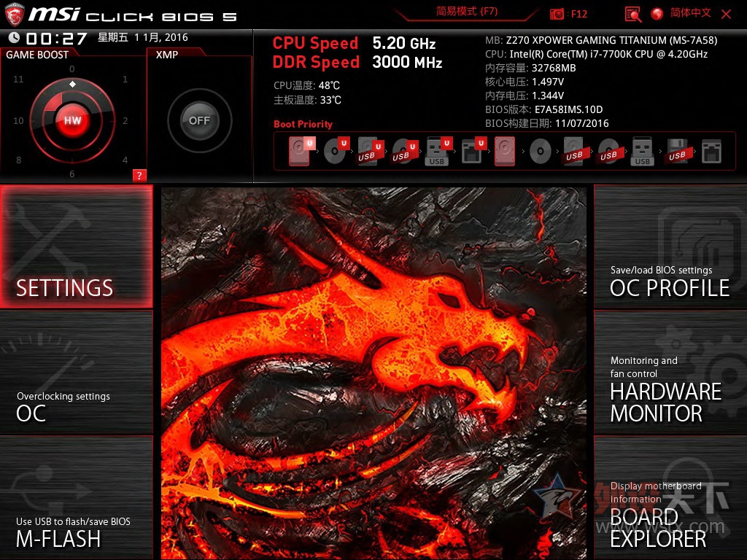
Task: Click the CPU温度 48℃ reading
Action: point(307,86)
